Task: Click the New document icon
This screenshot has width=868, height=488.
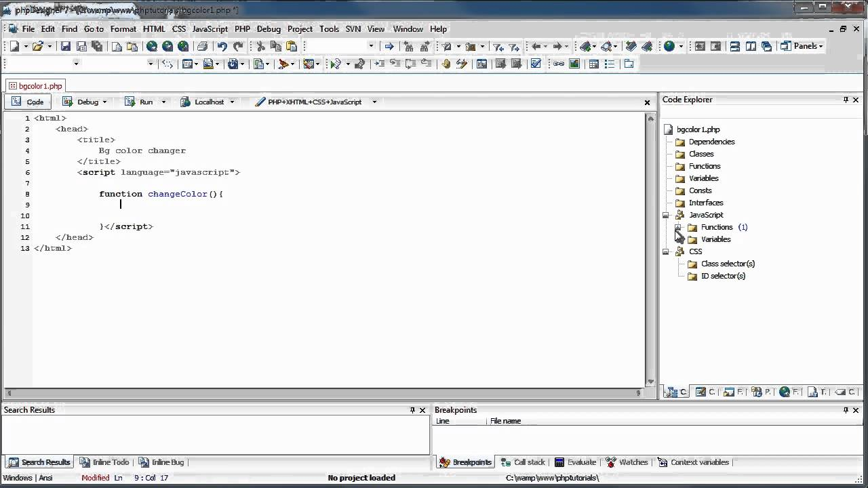Action: [x=14, y=46]
